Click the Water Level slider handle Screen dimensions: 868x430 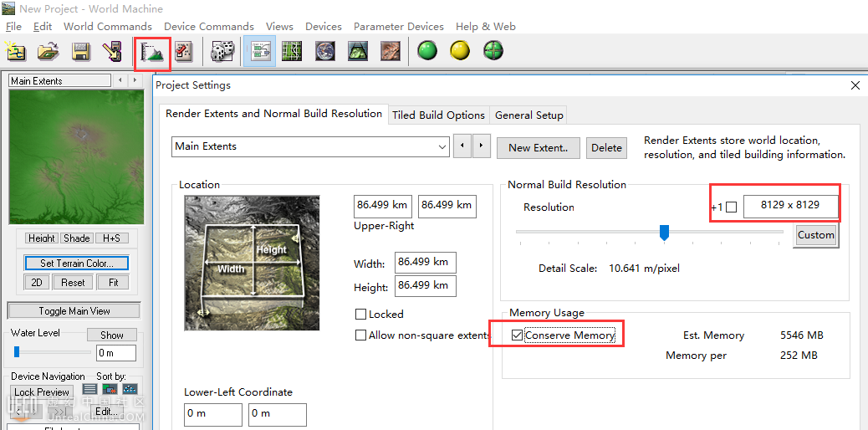(17, 351)
